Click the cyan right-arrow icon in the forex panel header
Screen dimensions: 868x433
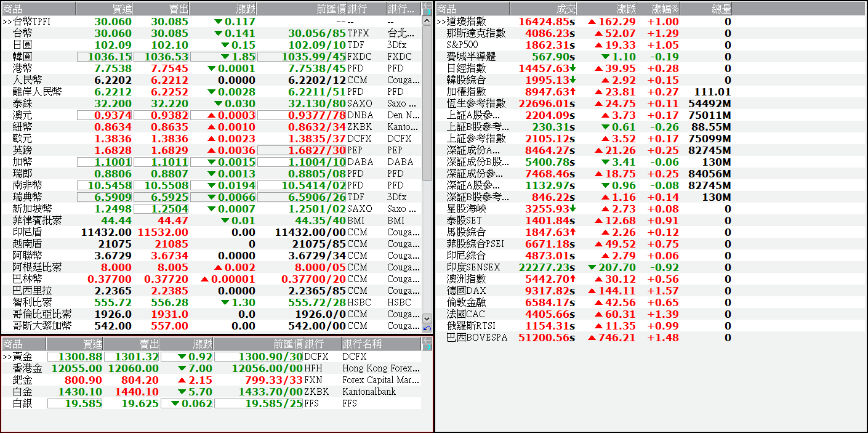[x=427, y=12]
